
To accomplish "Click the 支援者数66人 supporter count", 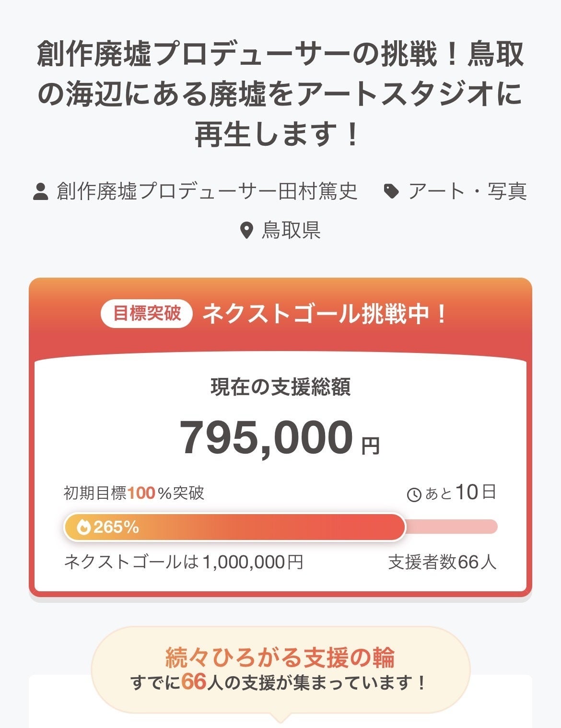I will 442,562.
